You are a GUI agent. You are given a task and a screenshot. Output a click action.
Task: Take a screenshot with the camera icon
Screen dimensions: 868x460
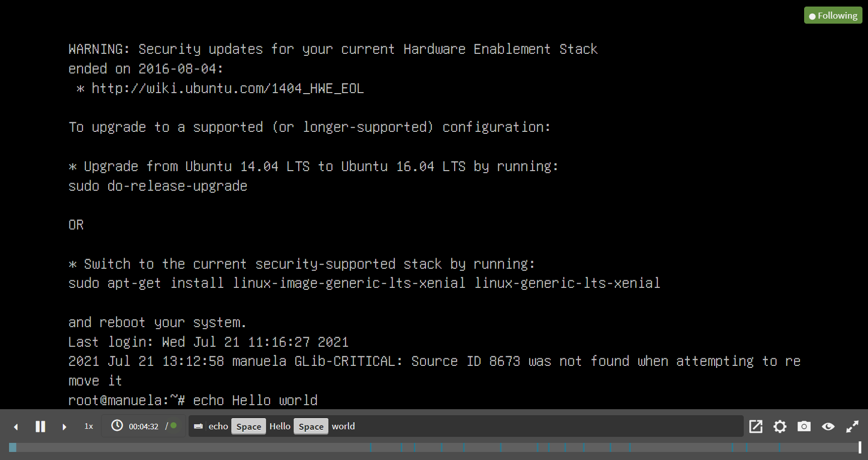pos(804,426)
